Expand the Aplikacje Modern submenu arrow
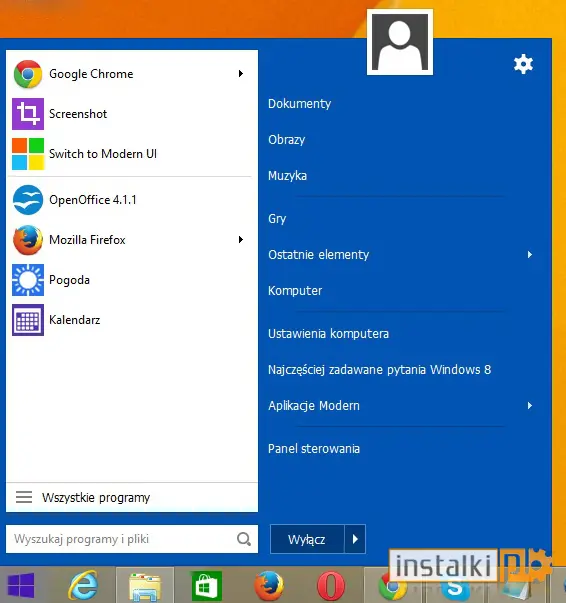The width and height of the screenshot is (566, 603). click(530, 405)
